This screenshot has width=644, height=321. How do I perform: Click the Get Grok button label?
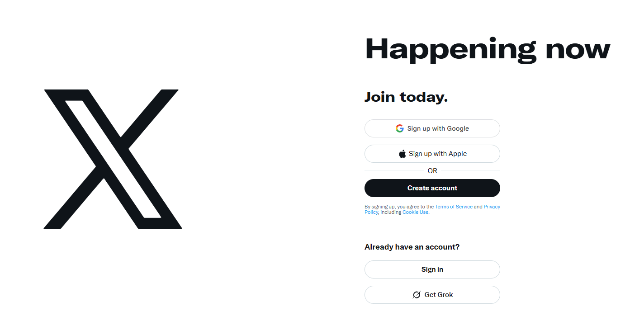438,294
